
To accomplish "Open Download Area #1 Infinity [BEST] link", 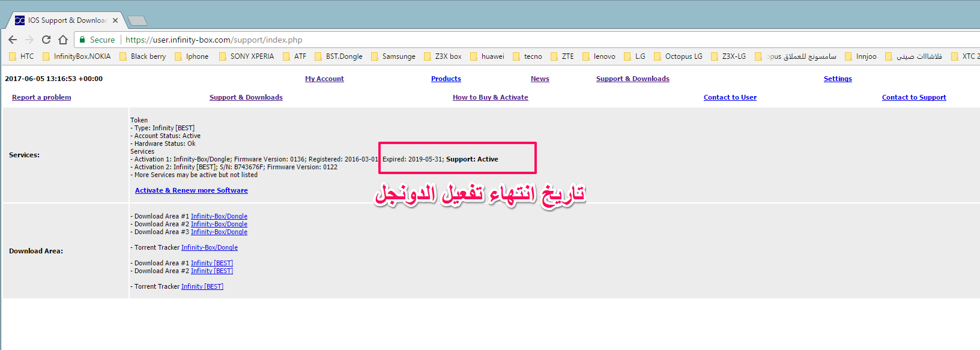I will [x=212, y=263].
